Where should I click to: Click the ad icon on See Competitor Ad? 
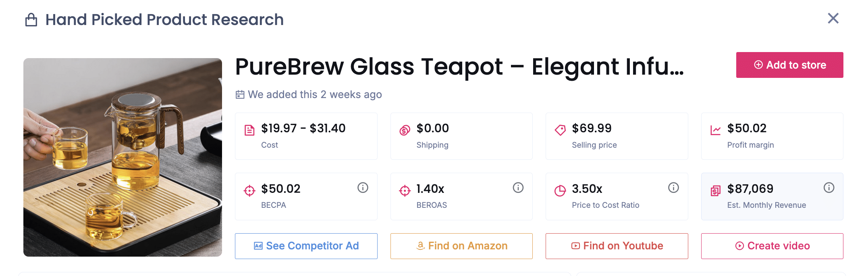[257, 245]
